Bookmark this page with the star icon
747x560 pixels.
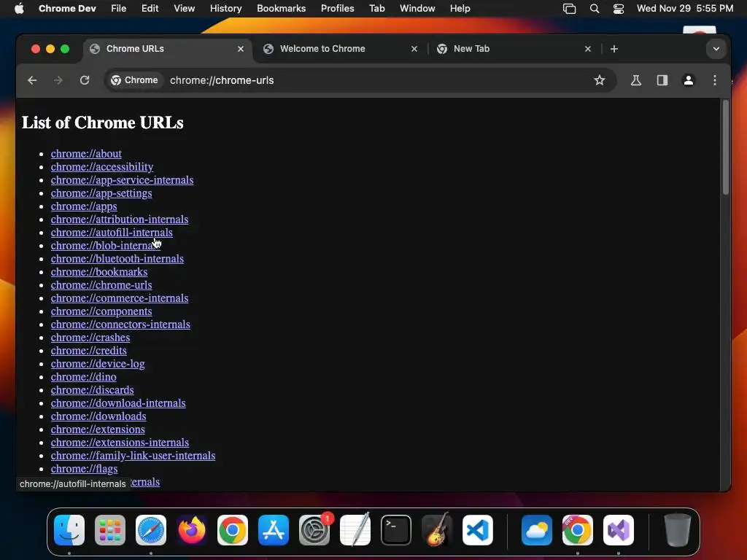tap(600, 80)
